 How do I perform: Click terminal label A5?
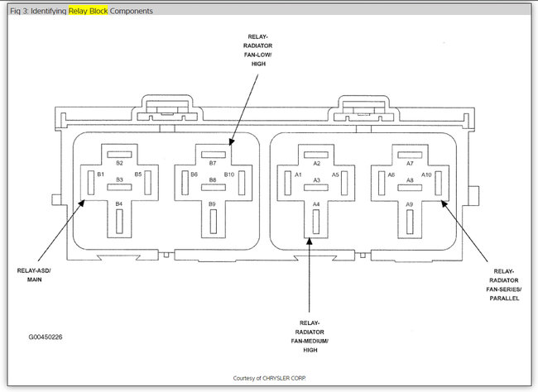335,174
